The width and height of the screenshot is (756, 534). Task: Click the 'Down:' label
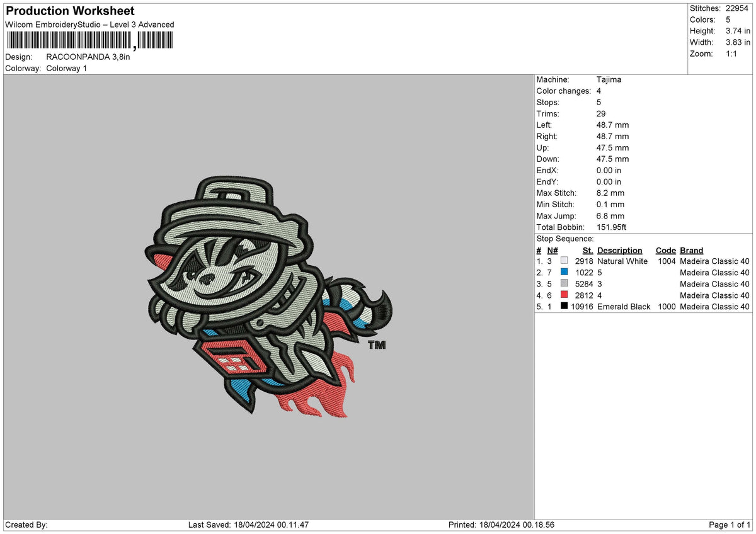coord(548,159)
